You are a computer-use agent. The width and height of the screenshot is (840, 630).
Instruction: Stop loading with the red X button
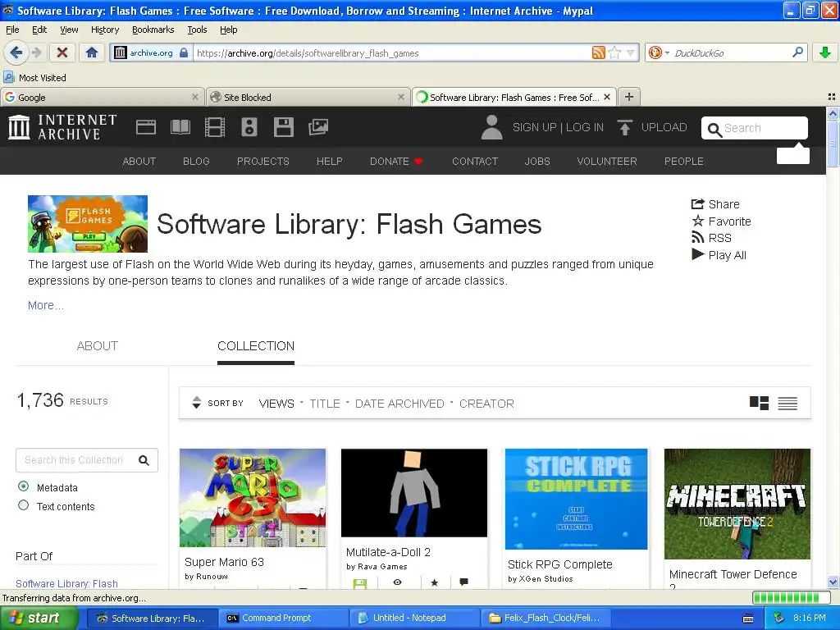coord(62,52)
